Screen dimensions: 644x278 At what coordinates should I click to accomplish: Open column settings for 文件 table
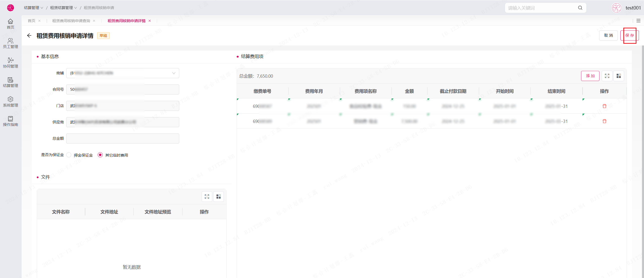click(219, 197)
